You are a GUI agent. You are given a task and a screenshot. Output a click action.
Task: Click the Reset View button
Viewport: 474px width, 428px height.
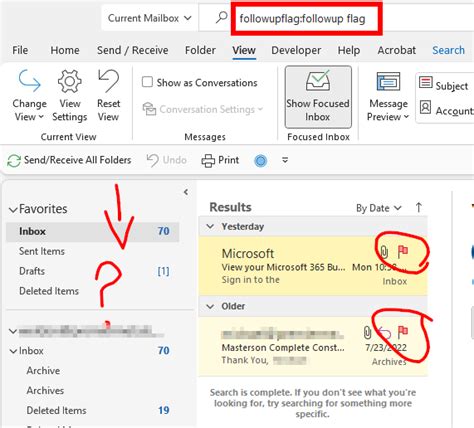pyautogui.click(x=108, y=96)
